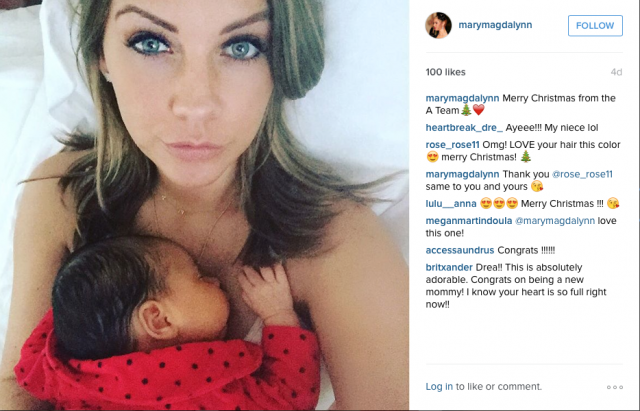View meganmartindoula's profile

pyautogui.click(x=469, y=221)
